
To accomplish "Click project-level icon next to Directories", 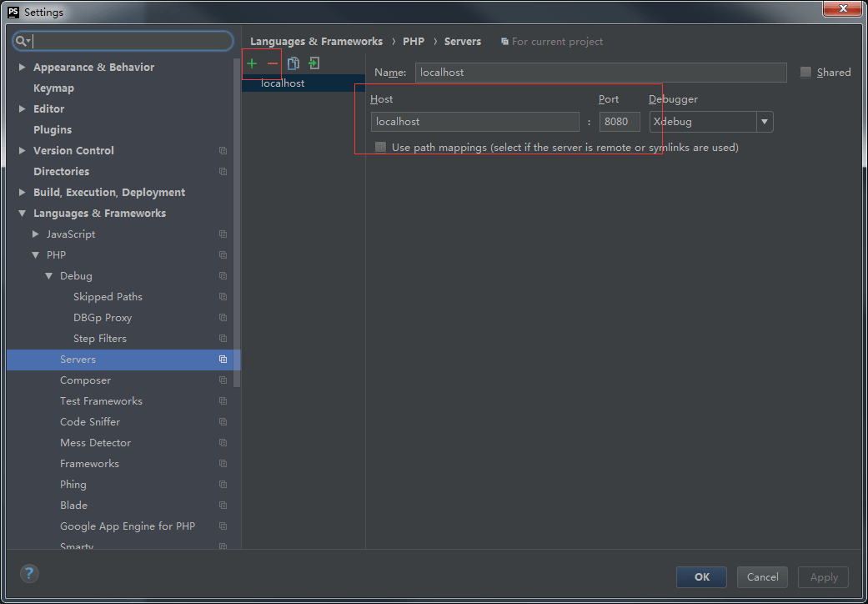I will point(223,172).
